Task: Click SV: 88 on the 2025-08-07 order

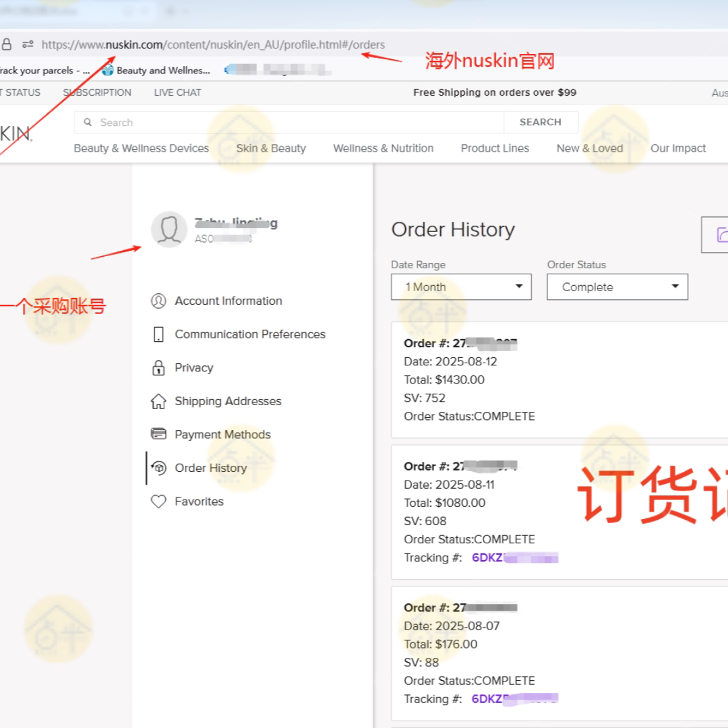Action: (x=421, y=662)
